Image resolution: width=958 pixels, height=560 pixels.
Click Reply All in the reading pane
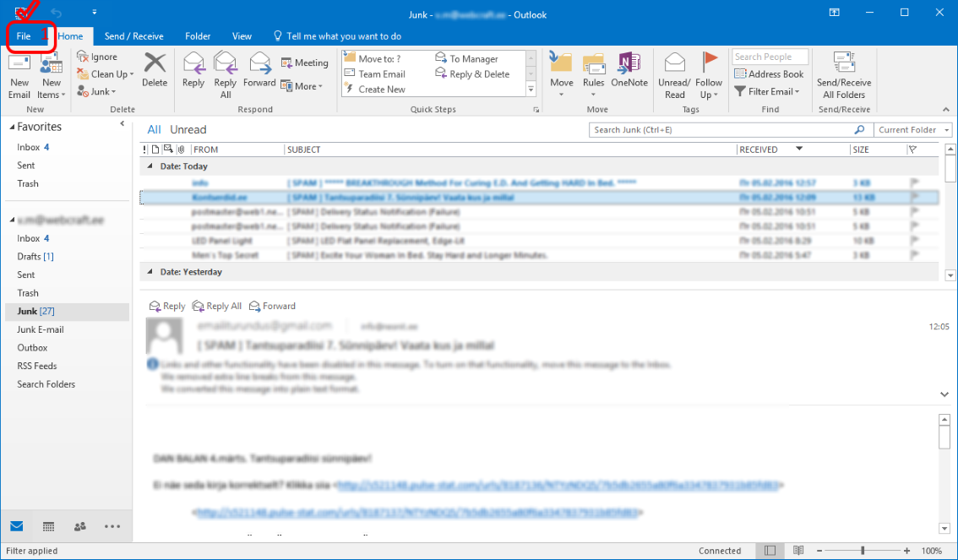point(217,306)
